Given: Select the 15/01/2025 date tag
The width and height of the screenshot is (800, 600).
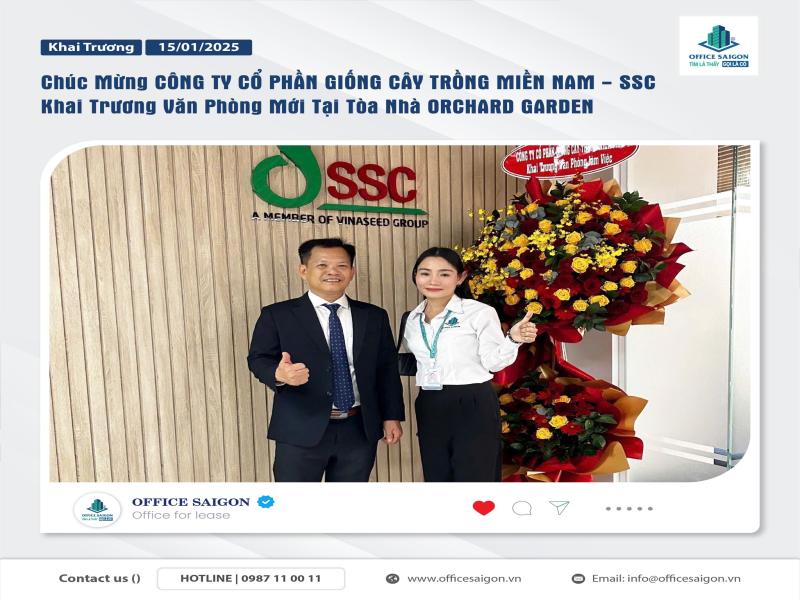Looking at the screenshot, I should (x=198, y=47).
